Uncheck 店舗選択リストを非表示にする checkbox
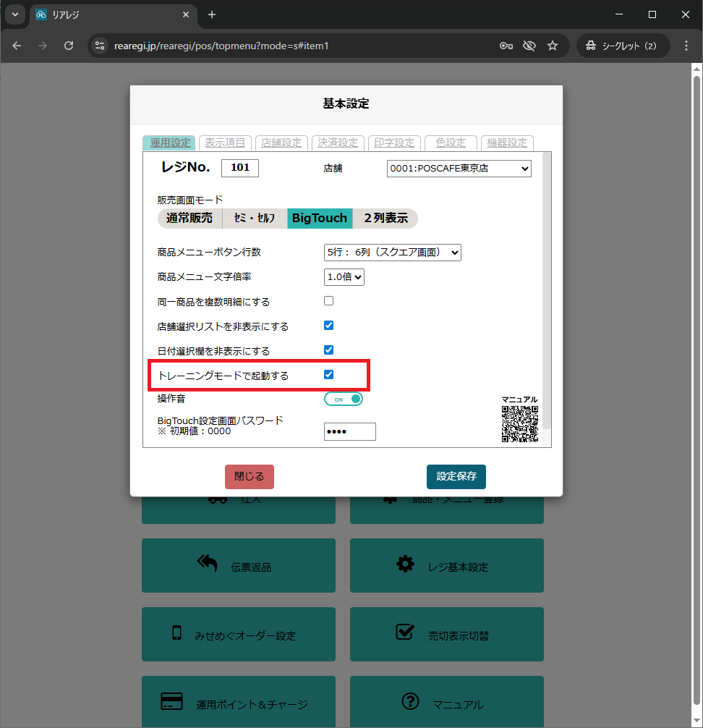The width and height of the screenshot is (703, 728). click(328, 326)
